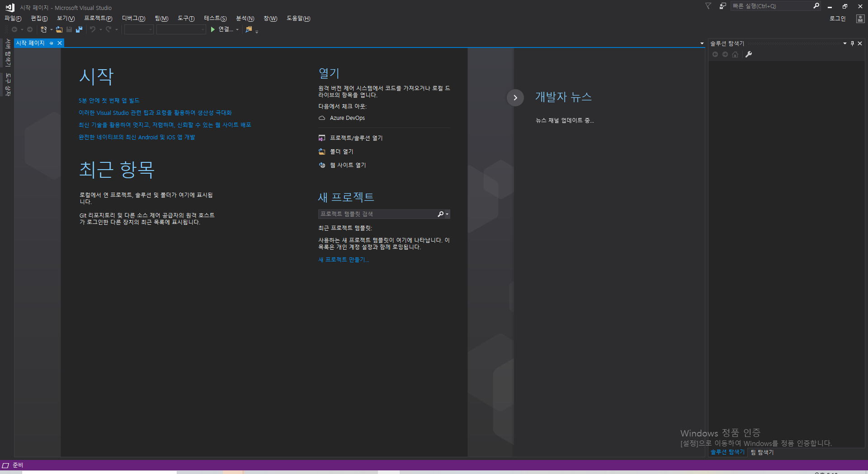868x474 pixels.
Task: Expand the developer news panel arrow
Action: (515, 98)
